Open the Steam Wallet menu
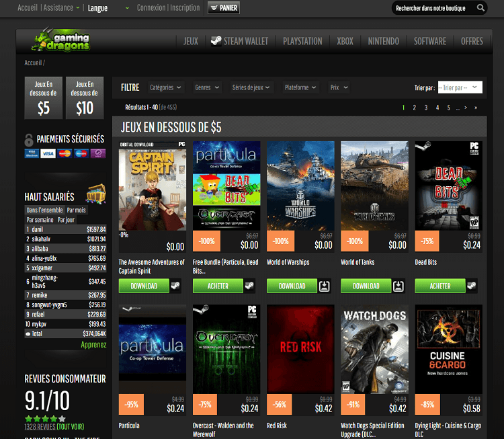Viewport: 504px width, 439px height. click(239, 41)
